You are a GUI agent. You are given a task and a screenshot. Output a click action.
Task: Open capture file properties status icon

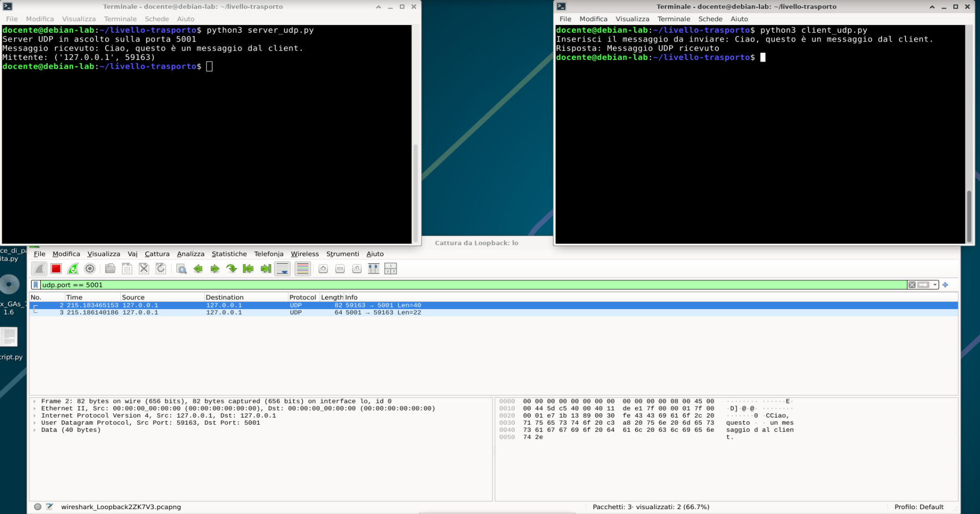pos(50,506)
